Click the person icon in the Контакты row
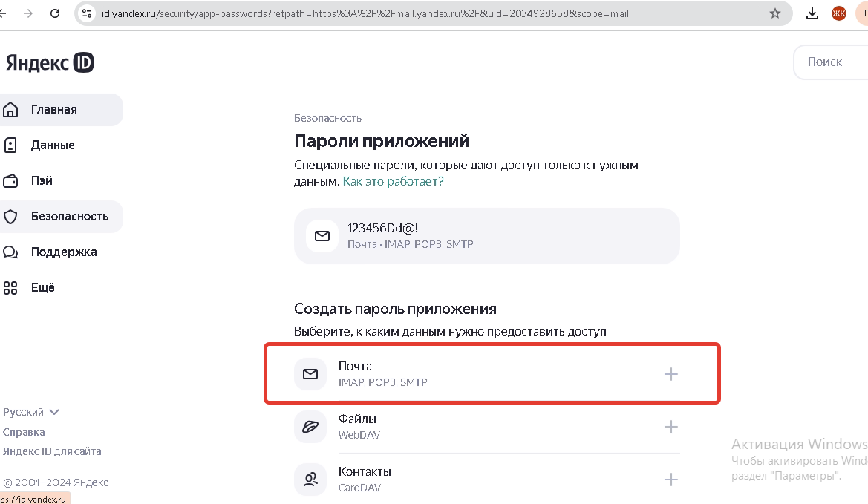This screenshot has width=868, height=504. [x=310, y=479]
